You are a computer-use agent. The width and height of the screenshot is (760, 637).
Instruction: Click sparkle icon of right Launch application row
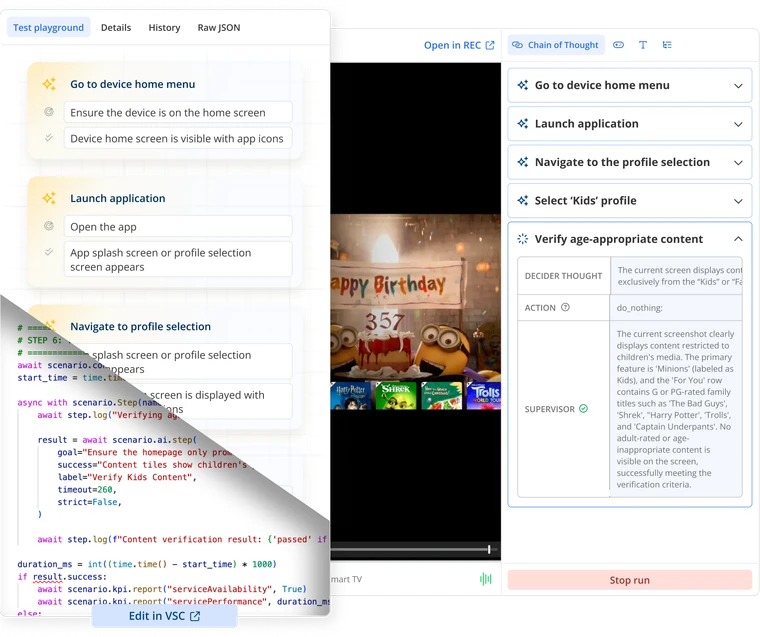point(522,124)
